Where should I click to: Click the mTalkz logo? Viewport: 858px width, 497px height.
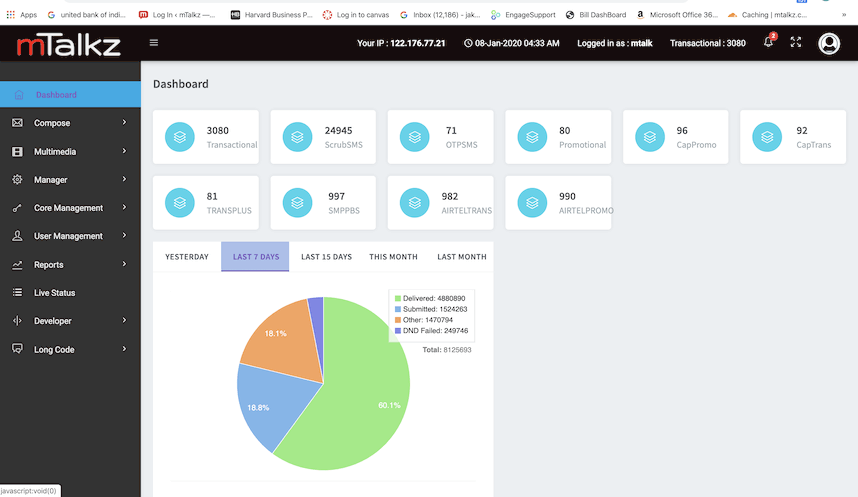pos(70,44)
